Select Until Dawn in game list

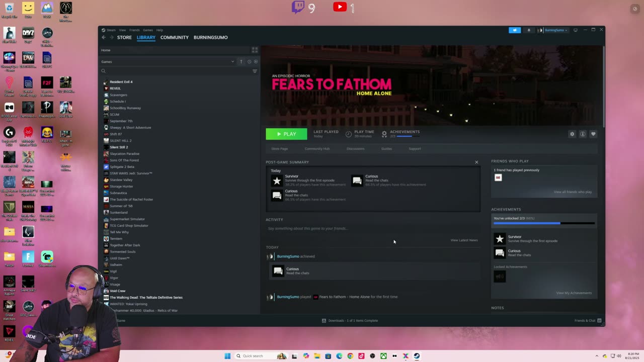[x=120, y=258]
